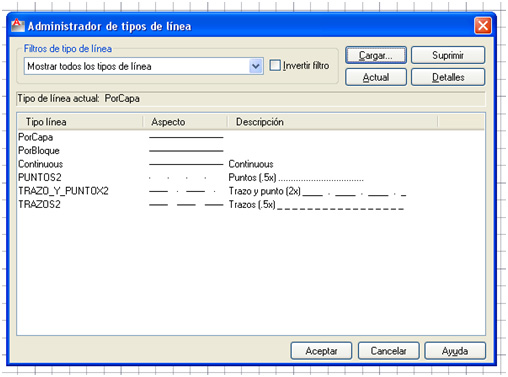Click the Suprimir button
The image size is (508, 377).
click(x=448, y=55)
